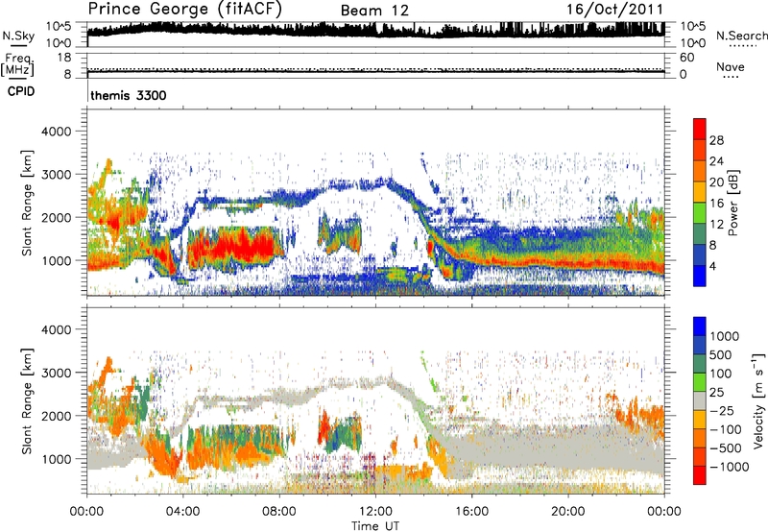Click the solid line sample under N.Sky
The image size is (768, 532).
18,45
